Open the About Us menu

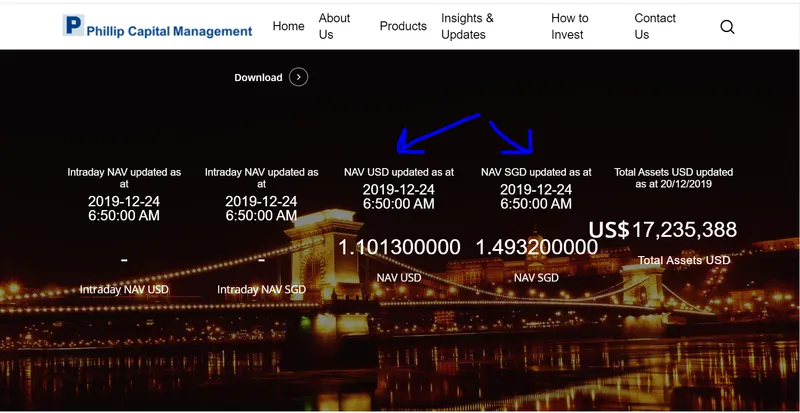(x=334, y=26)
